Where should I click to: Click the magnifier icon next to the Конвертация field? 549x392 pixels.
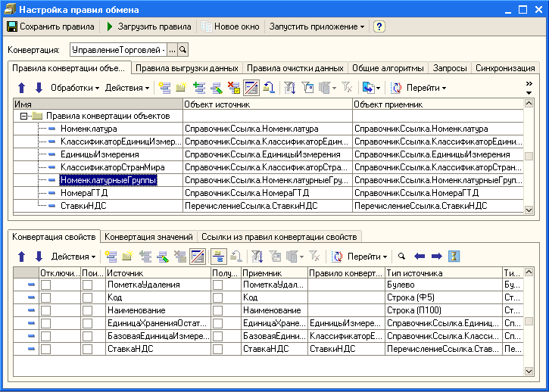182,50
